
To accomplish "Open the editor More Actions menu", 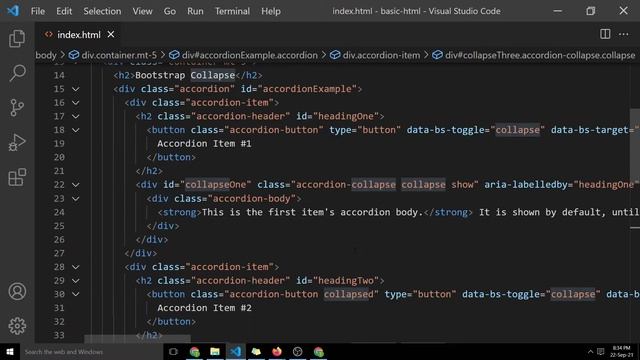I will click(x=623, y=34).
